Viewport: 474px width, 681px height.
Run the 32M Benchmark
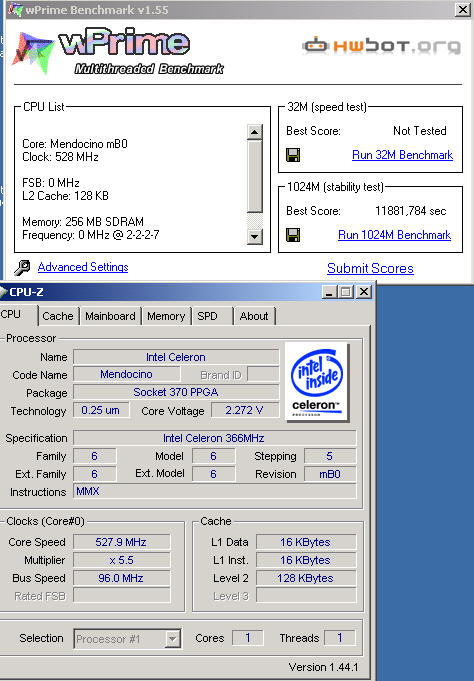(x=402, y=155)
